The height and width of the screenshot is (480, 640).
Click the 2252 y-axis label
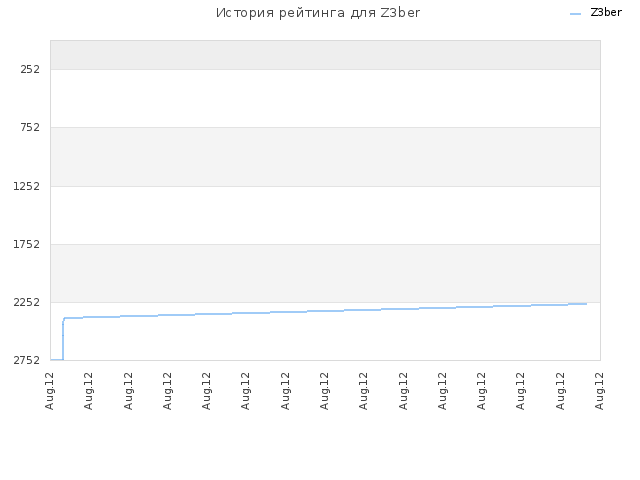coord(27,302)
